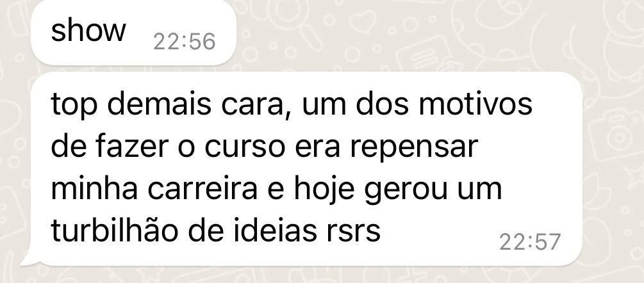Click the word "turbilhão" in the message
Screen dimensions: 644x283
[115, 230]
